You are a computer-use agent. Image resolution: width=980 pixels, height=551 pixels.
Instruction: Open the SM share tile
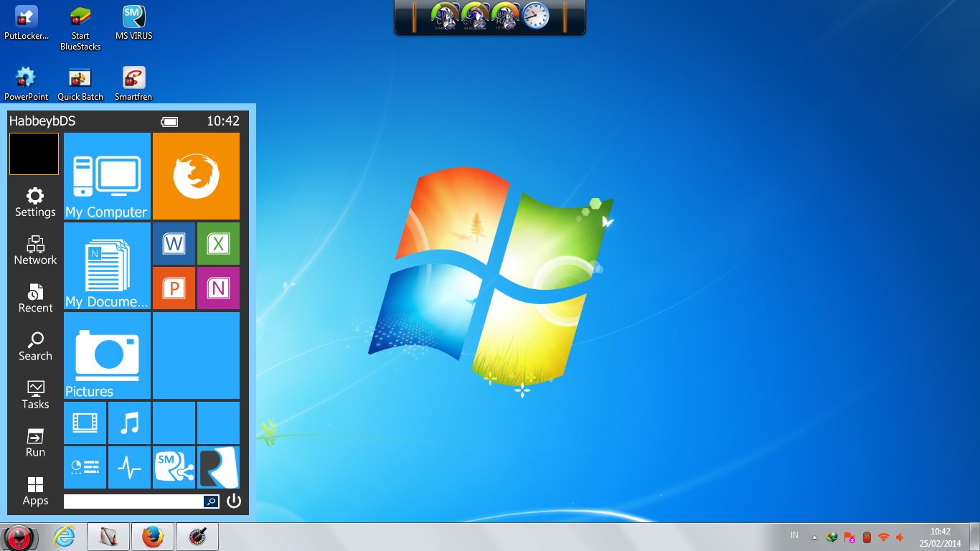pyautogui.click(x=174, y=467)
